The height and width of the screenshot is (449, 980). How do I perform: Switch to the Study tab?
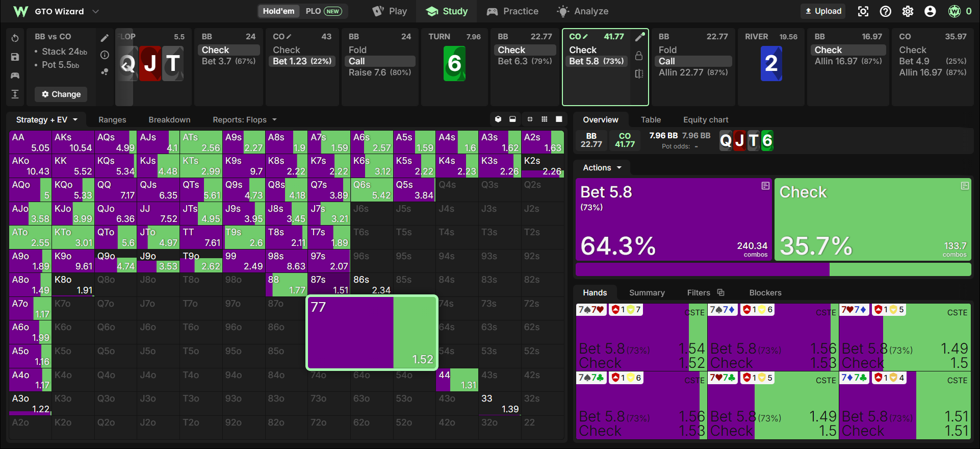click(x=447, y=11)
